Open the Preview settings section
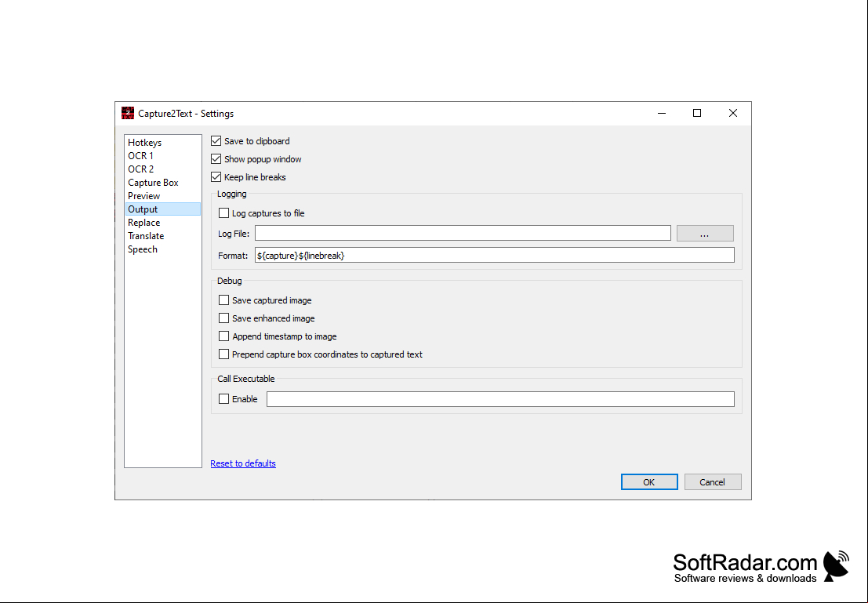 (x=163, y=195)
